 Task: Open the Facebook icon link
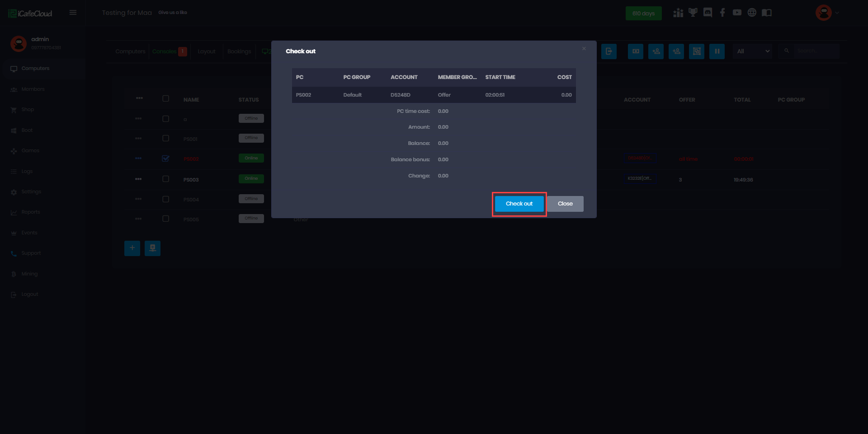click(x=722, y=13)
